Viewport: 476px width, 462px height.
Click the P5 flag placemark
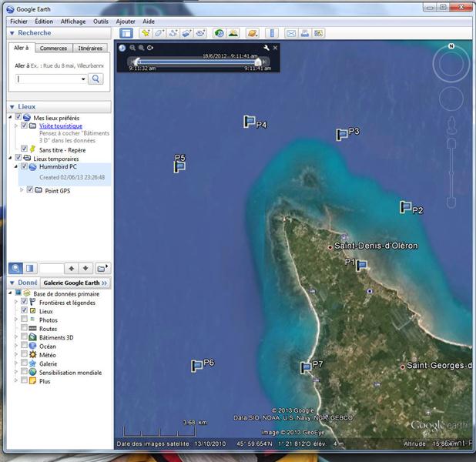click(x=179, y=166)
